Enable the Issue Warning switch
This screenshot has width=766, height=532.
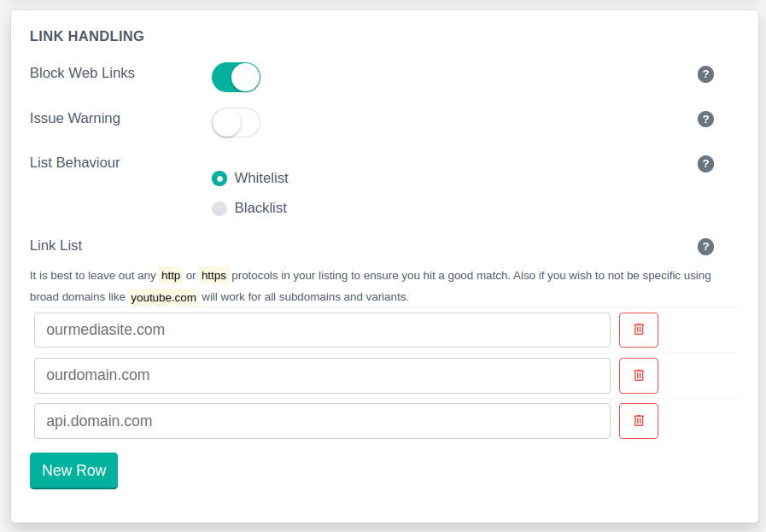coord(236,122)
